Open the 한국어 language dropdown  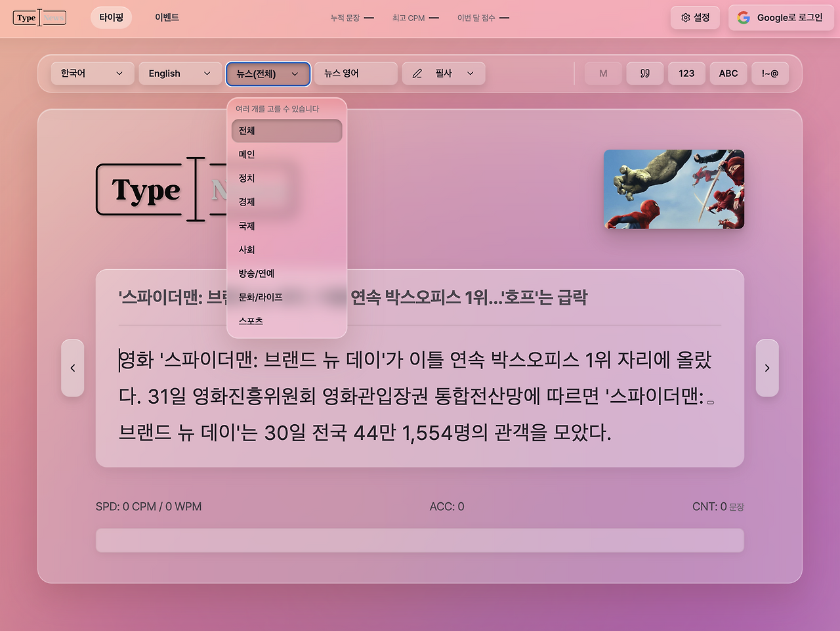(x=93, y=74)
